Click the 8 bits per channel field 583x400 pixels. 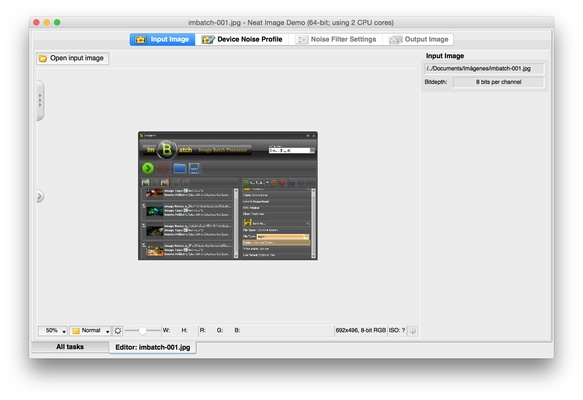[498, 82]
